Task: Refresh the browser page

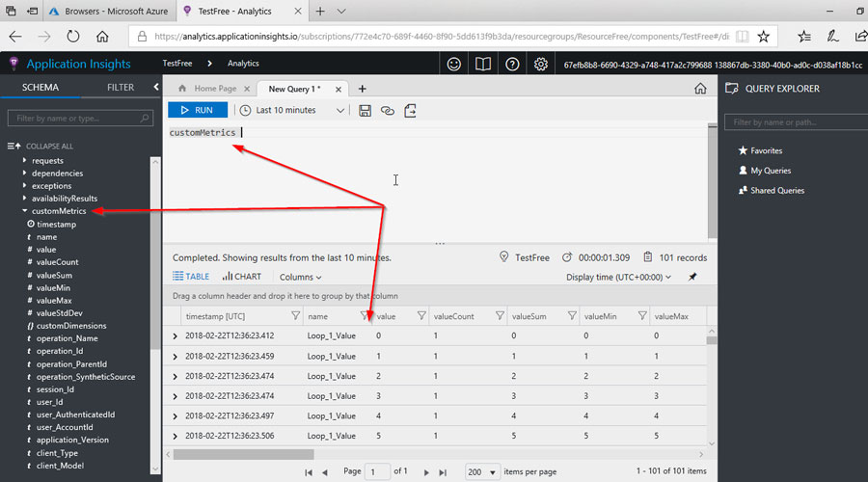Action: click(x=72, y=37)
